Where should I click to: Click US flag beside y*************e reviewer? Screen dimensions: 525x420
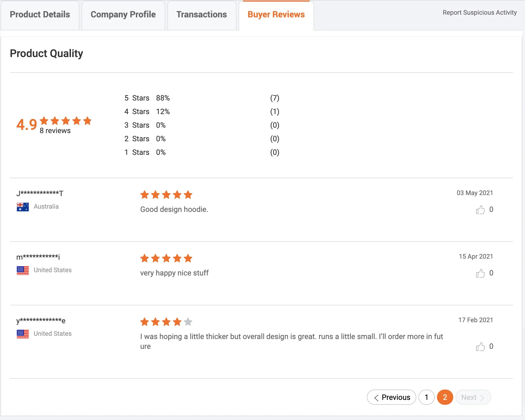tap(23, 334)
